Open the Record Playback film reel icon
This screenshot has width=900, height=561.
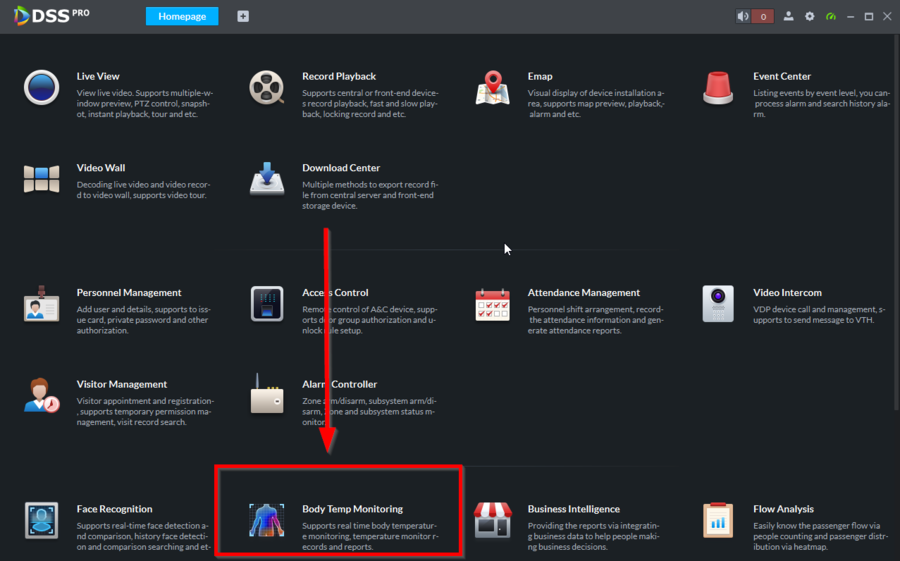point(266,87)
